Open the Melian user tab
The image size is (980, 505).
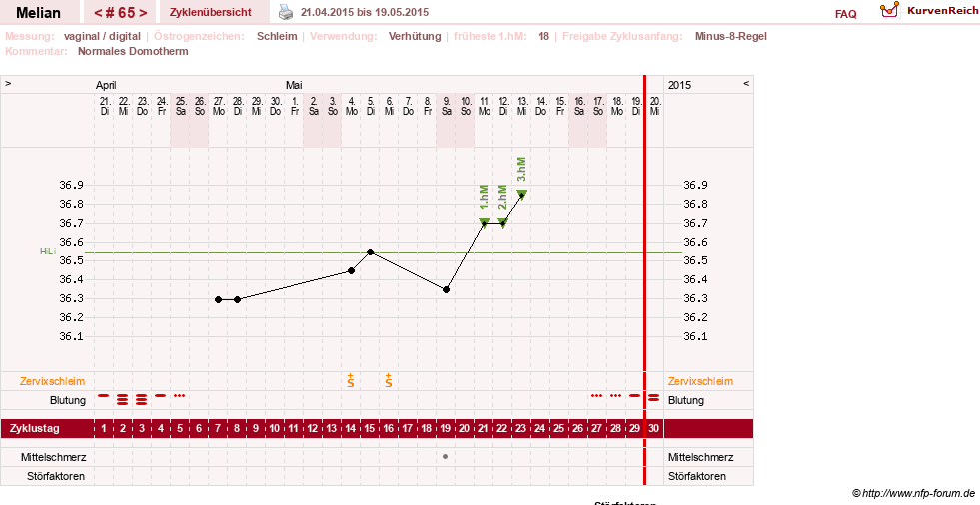(38, 13)
